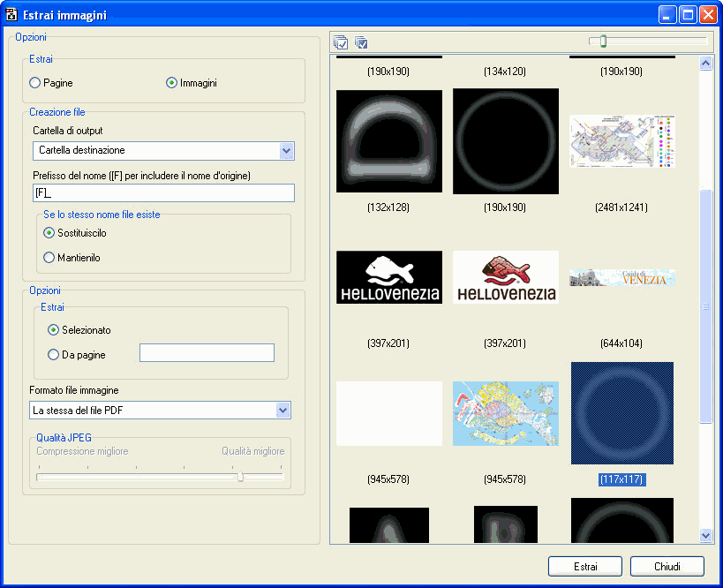Select the white HelloVenezia logo thumbnail
The image size is (723, 588).
[506, 277]
